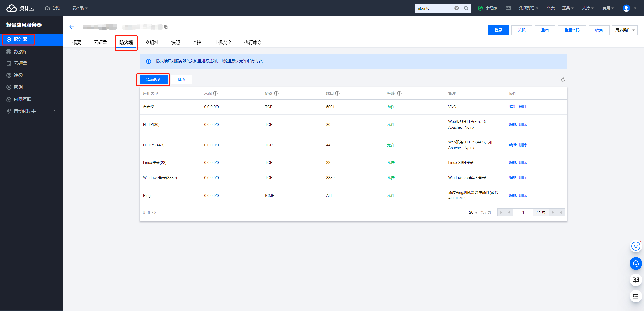This screenshot has width=644, height=311.
Task: Show info about 策略 column
Action: click(x=399, y=93)
